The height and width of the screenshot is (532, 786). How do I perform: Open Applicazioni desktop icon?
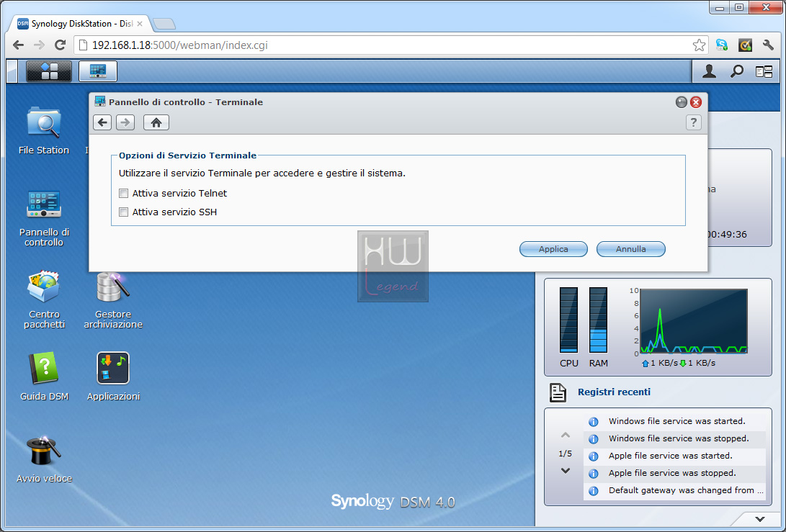(x=113, y=377)
